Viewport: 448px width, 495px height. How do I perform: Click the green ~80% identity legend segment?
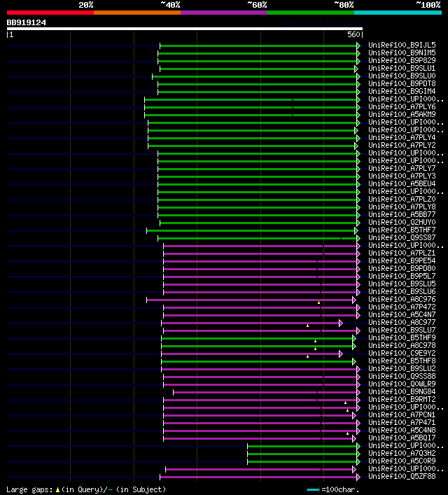311,13
